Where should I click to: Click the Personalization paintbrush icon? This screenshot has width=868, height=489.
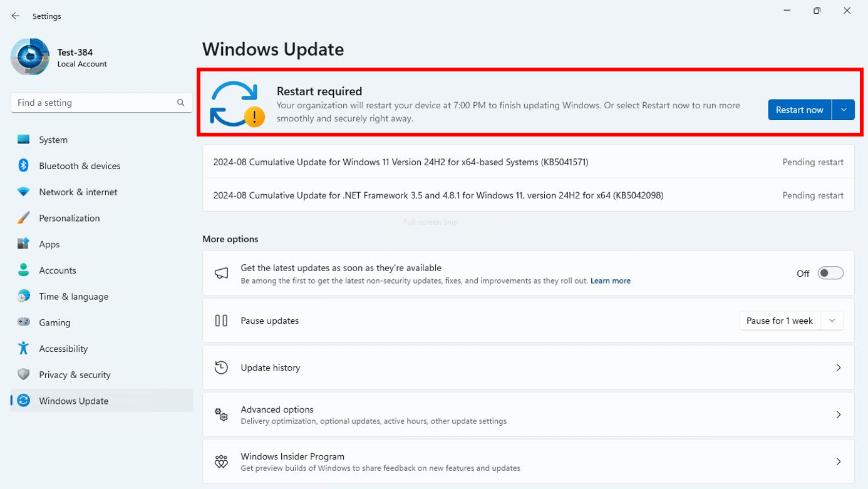point(24,218)
